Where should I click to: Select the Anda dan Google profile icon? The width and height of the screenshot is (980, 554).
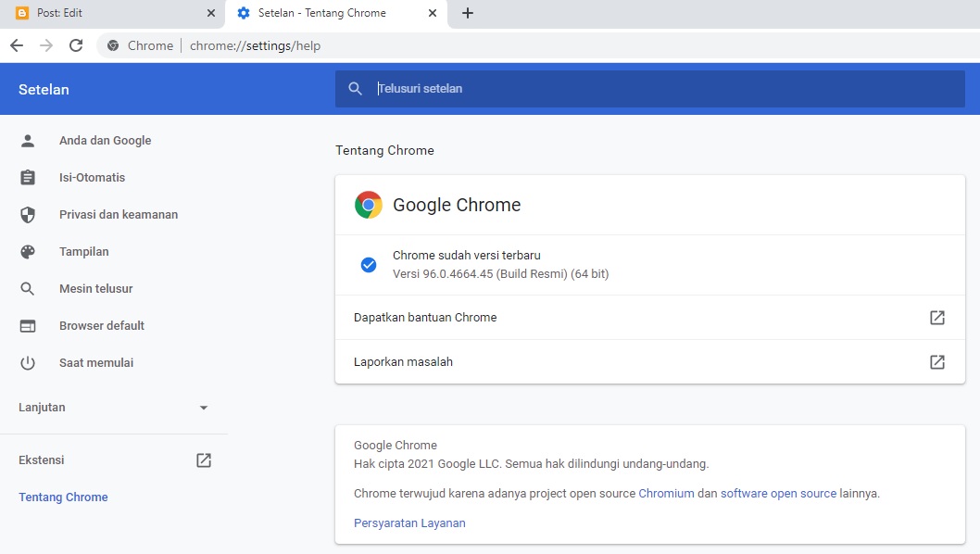[x=28, y=140]
